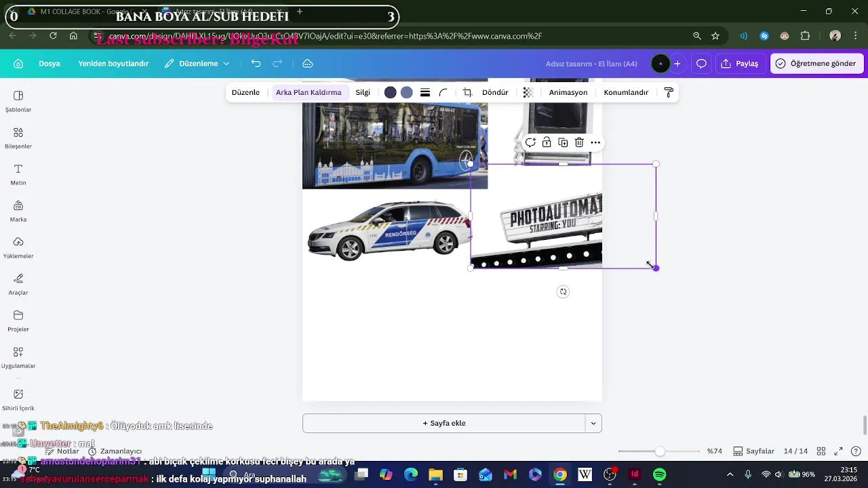Click the comment-add icon on floating toolbar
Image resolution: width=868 pixels, height=488 pixels.
(x=530, y=142)
